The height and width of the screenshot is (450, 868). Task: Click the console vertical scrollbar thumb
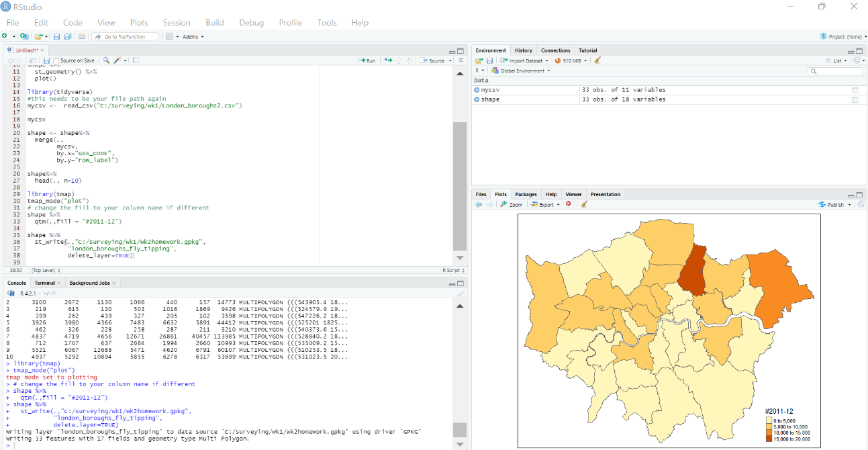click(460, 430)
